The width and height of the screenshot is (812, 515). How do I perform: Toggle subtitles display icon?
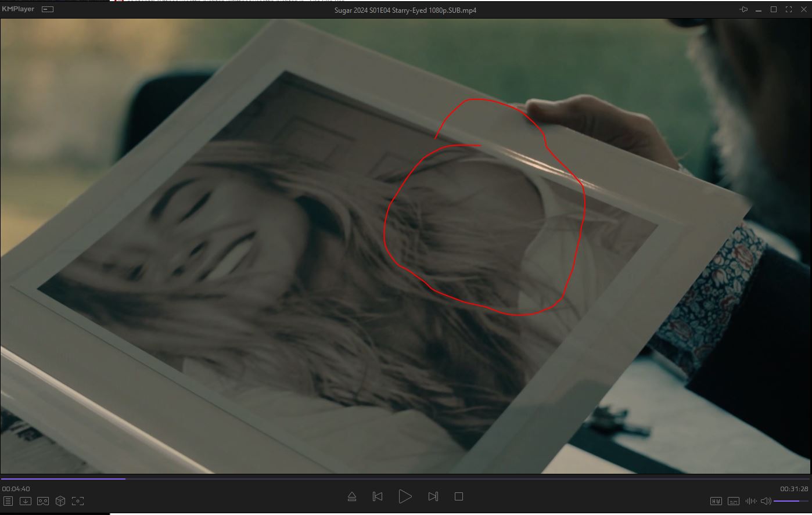(734, 501)
